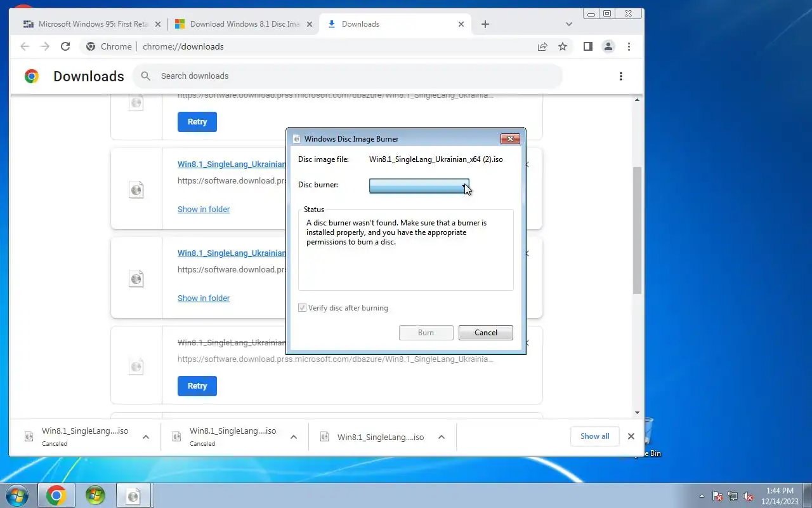This screenshot has width=812, height=508.
Task: Click scrollbar down arrow on Downloads page
Action: coord(638,413)
